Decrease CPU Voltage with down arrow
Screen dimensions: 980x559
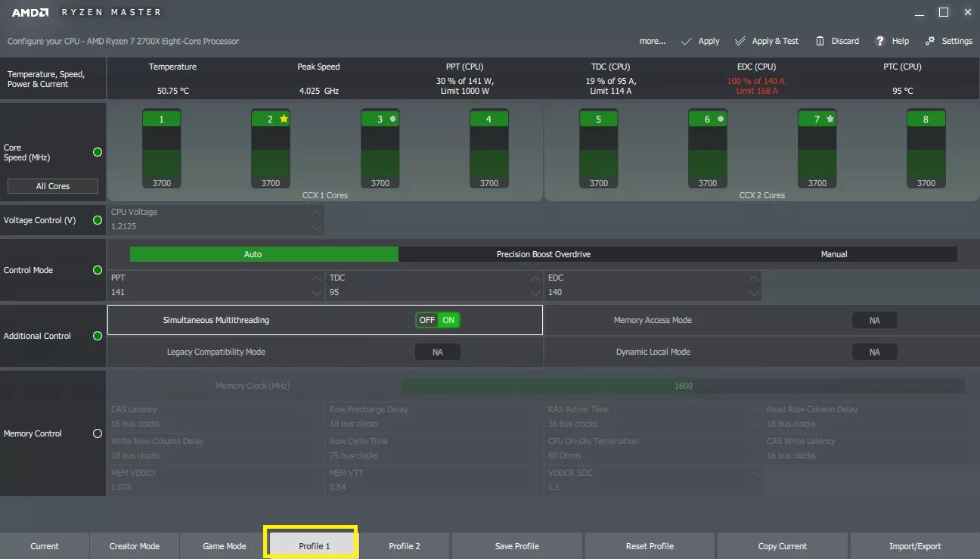pos(316,226)
